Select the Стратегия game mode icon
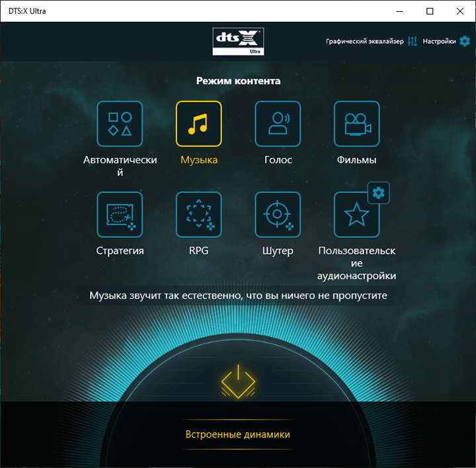 [120, 215]
